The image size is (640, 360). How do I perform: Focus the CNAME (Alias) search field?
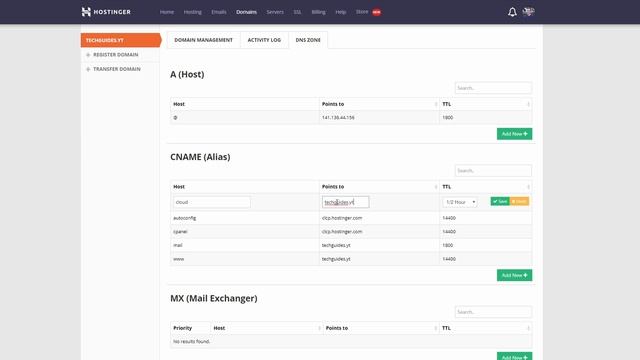tap(493, 171)
